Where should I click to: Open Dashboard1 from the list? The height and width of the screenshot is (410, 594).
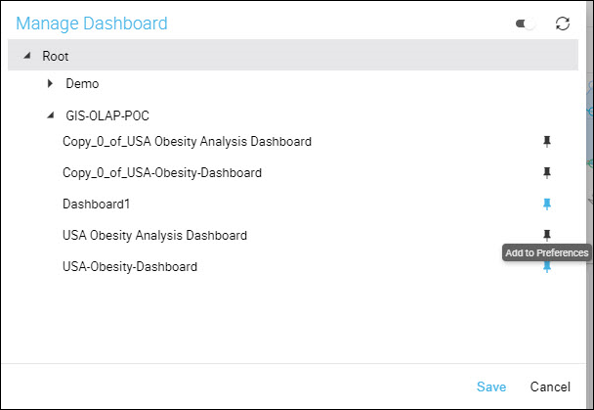96,204
